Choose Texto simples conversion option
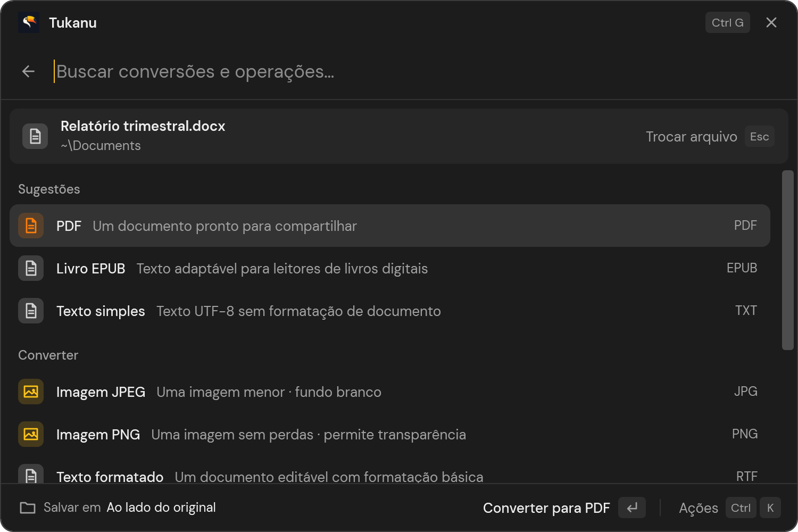The width and height of the screenshot is (798, 532). [390, 311]
